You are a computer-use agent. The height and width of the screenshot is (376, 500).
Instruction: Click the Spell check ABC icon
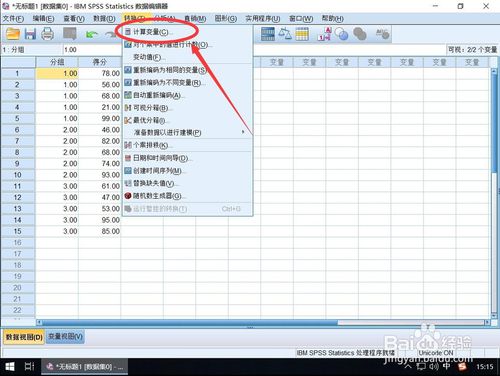382,34
